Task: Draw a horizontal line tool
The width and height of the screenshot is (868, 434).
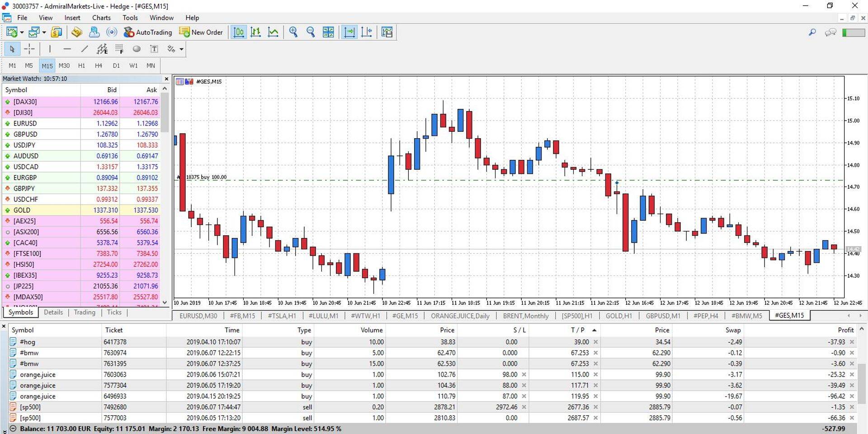Action: [x=67, y=49]
